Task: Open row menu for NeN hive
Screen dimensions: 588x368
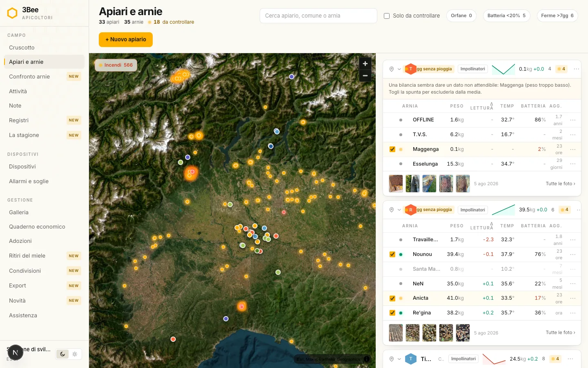Action: [x=573, y=284]
